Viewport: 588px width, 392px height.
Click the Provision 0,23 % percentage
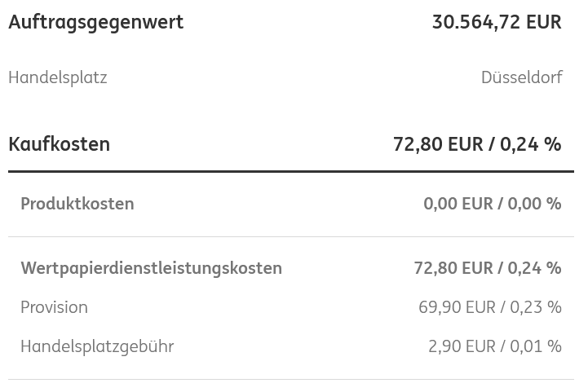tap(536, 307)
